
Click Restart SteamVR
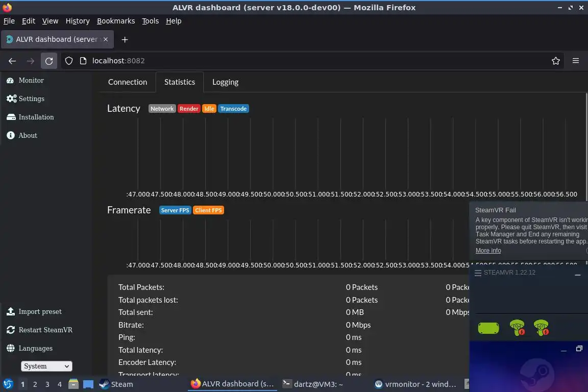click(x=39, y=330)
